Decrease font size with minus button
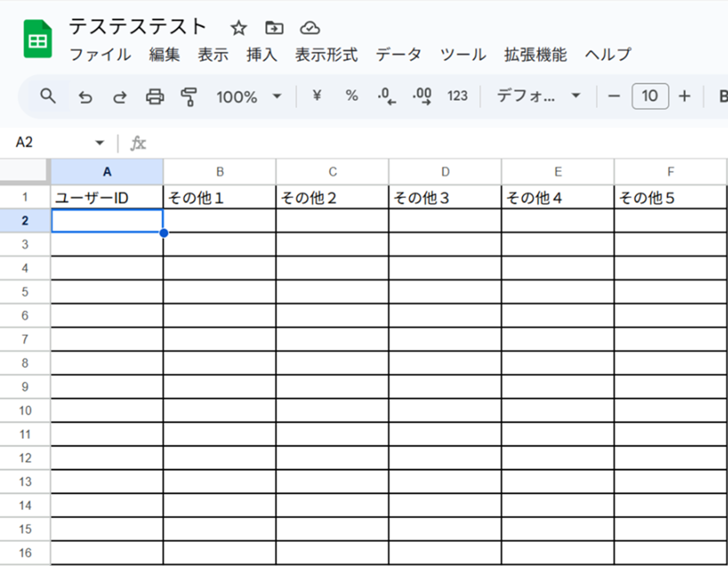Image resolution: width=728 pixels, height=566 pixels. pos(614,96)
